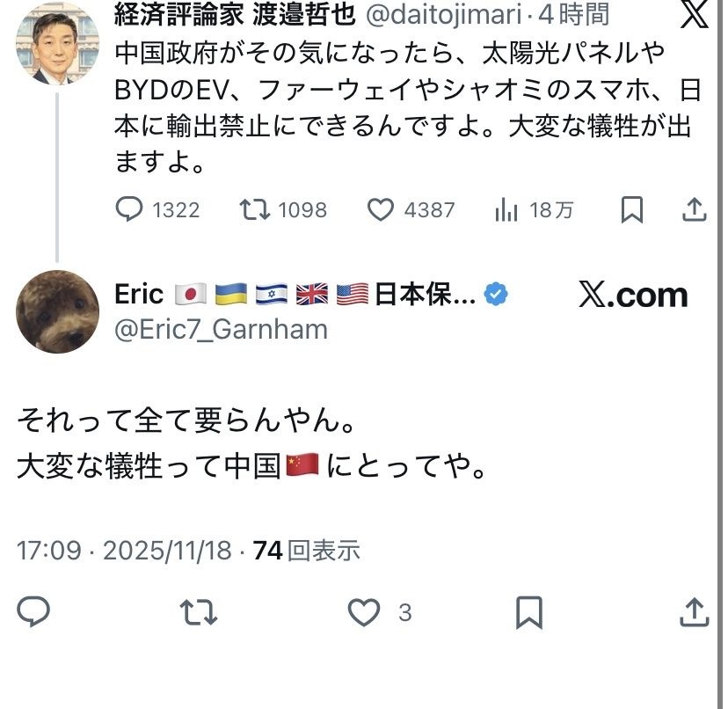The height and width of the screenshot is (709, 728).
Task: Reply to Eric's post
Action: point(33,611)
